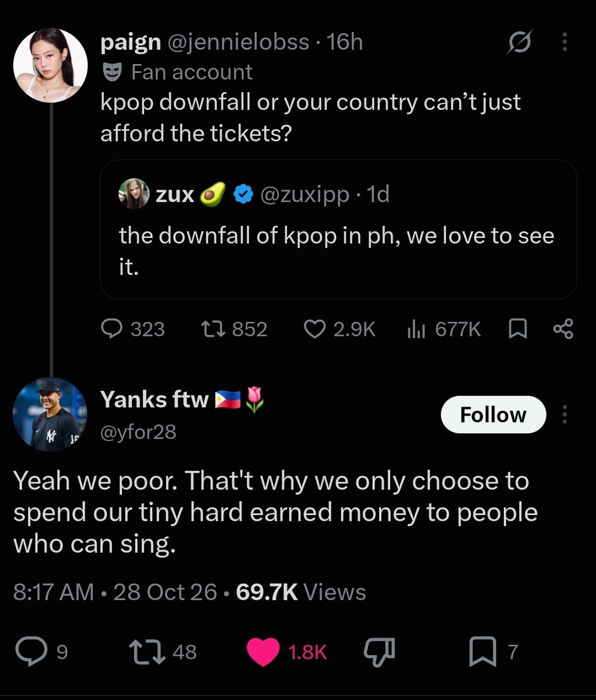Viewport: 596px width, 700px height.
Task: Bookmark Yanks ftw's post with 7 bookmarks
Action: pyautogui.click(x=493, y=652)
